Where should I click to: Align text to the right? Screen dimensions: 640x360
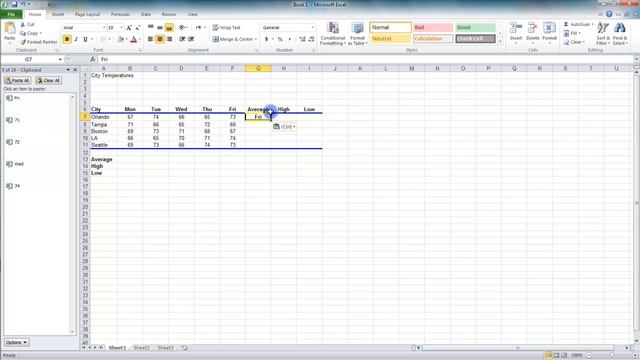[x=169, y=39]
